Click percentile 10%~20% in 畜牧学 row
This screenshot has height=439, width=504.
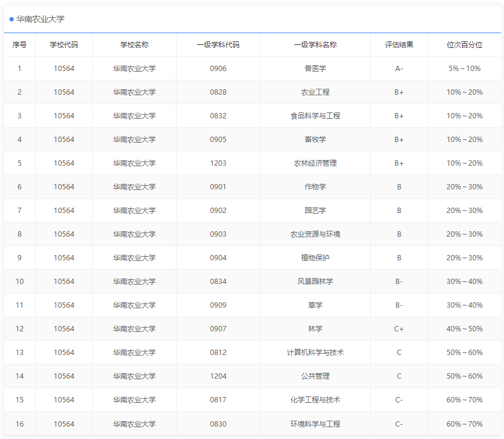pos(464,140)
